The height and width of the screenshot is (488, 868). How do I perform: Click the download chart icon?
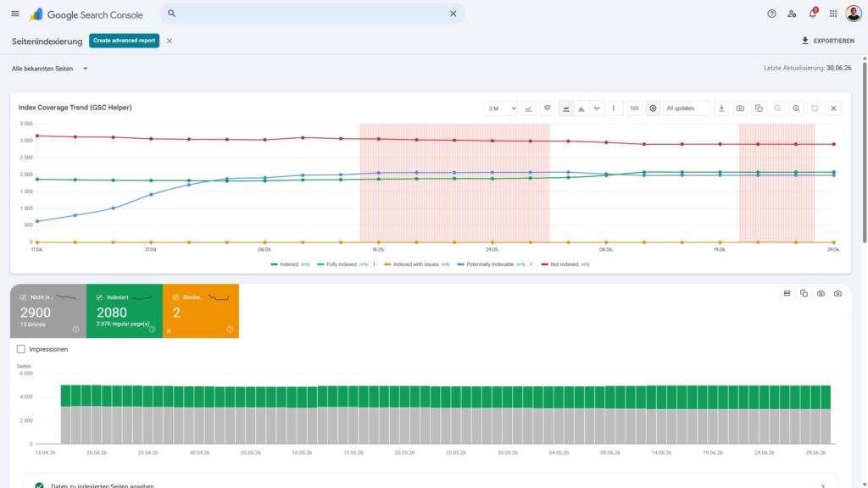(x=721, y=108)
